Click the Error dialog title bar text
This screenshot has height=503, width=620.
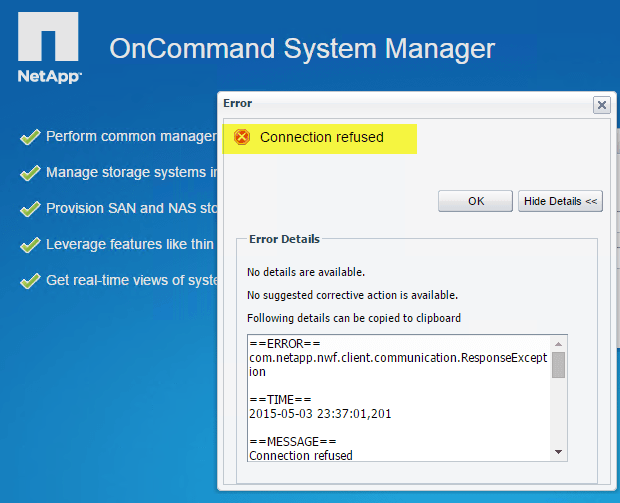click(x=237, y=103)
